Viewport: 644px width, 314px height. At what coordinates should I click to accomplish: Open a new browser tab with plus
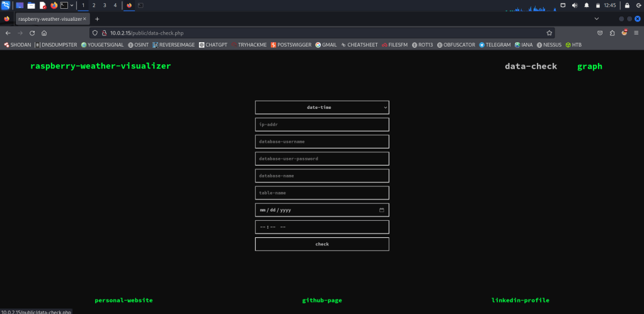[x=97, y=19]
